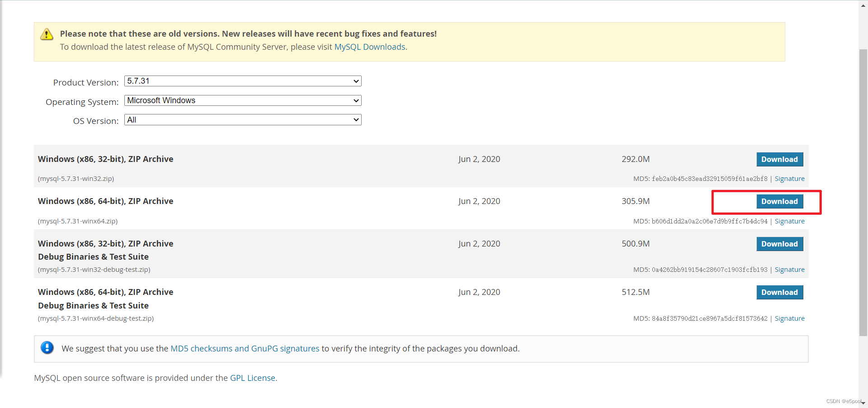Click the Windows (x86, 64-bit), ZIP Archive title
Viewport: 868px width, 408px height.
(105, 201)
